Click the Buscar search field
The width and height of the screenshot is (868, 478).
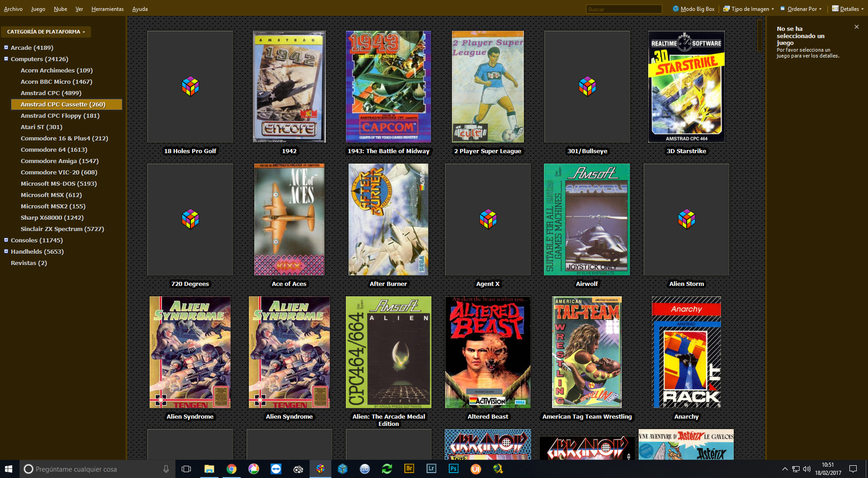(624, 9)
